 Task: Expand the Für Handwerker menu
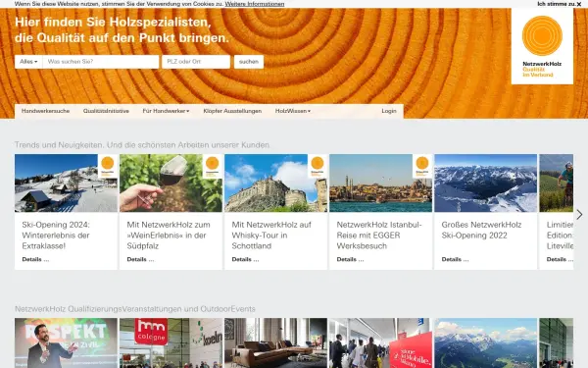click(166, 111)
